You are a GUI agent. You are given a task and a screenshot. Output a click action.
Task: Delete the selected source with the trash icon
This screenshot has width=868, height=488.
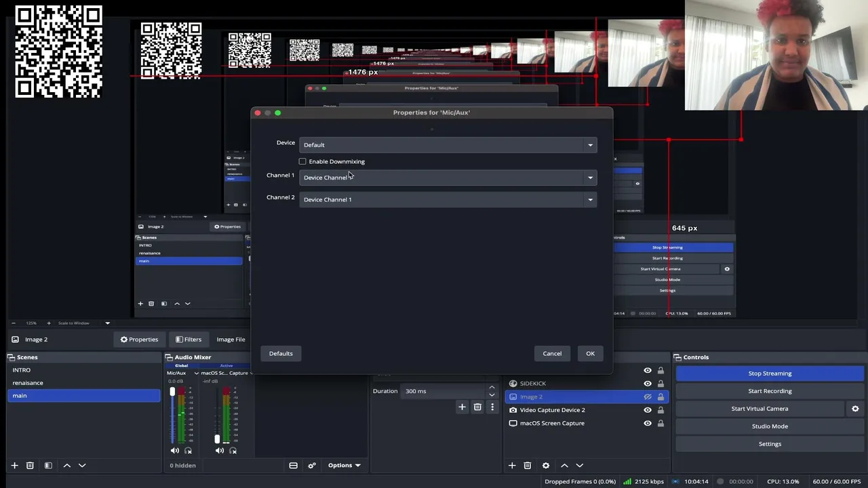527,466
